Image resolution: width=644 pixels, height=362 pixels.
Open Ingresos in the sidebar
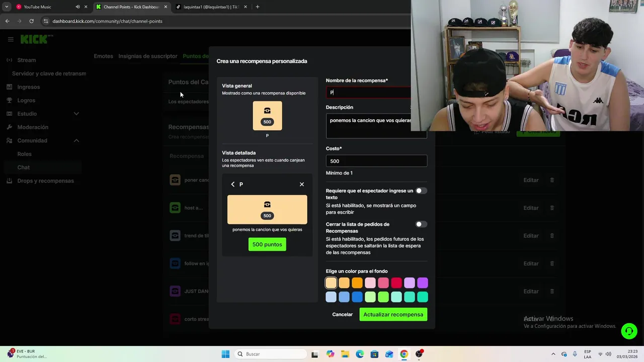click(28, 87)
